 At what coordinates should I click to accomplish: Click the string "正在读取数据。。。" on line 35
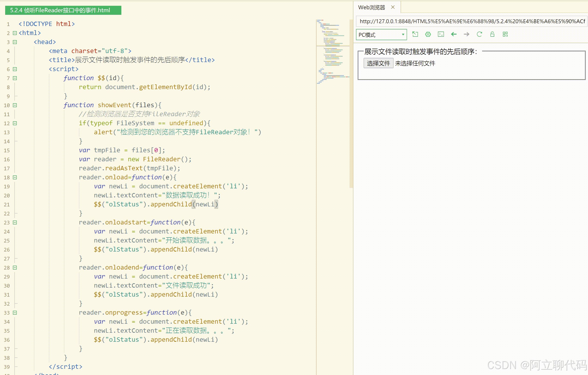[197, 331]
